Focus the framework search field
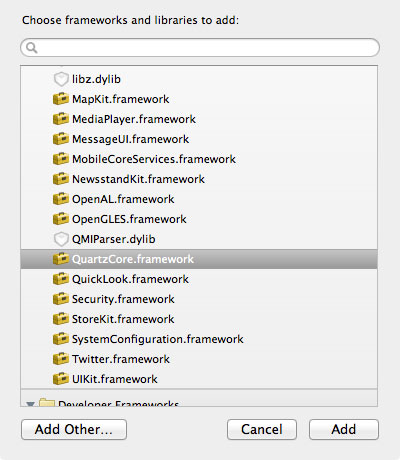Viewport: 400px width, 460px height. pos(200,48)
